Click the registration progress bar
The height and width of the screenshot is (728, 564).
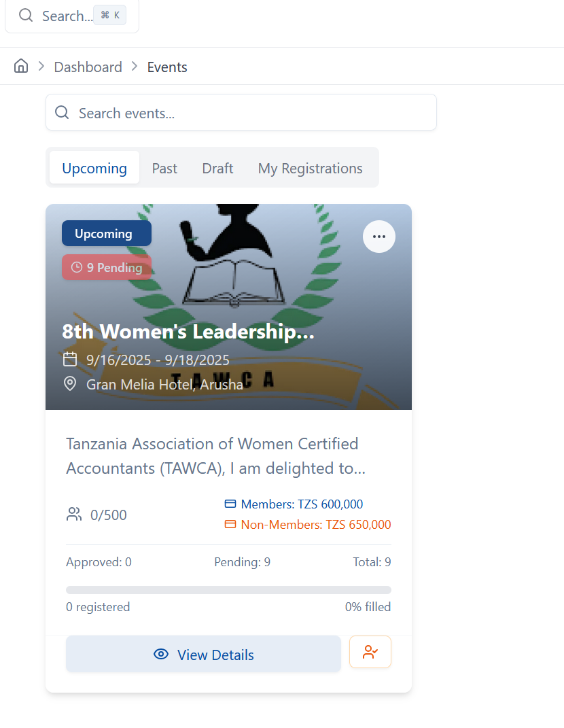[x=228, y=590]
